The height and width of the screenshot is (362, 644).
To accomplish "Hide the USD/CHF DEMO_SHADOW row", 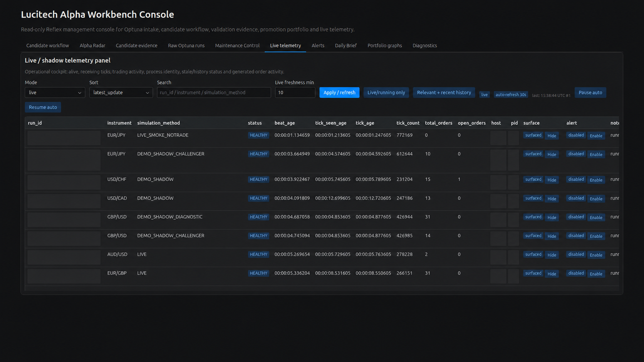I will click(552, 180).
